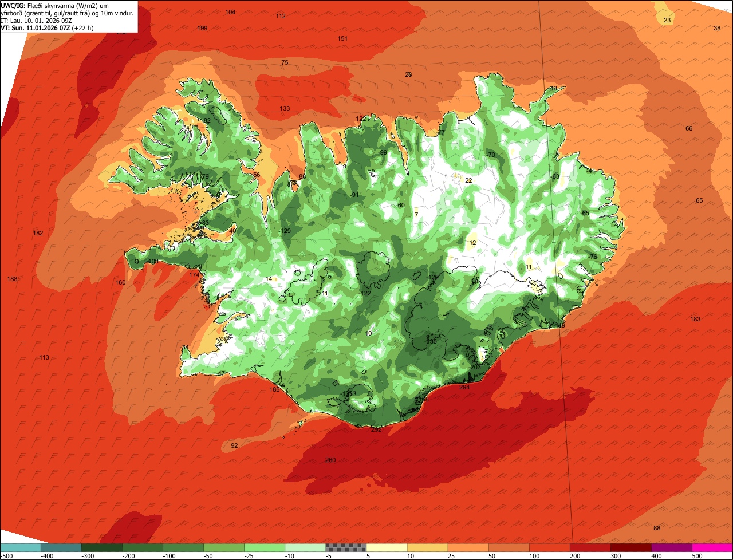This screenshot has width=733, height=560.
Task: Click the map value '112'
Action: (281, 16)
